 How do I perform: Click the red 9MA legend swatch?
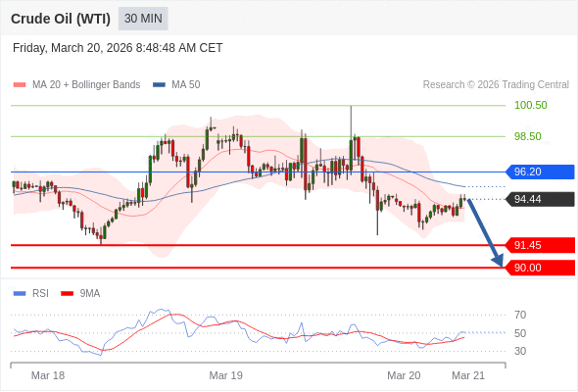[x=67, y=294]
